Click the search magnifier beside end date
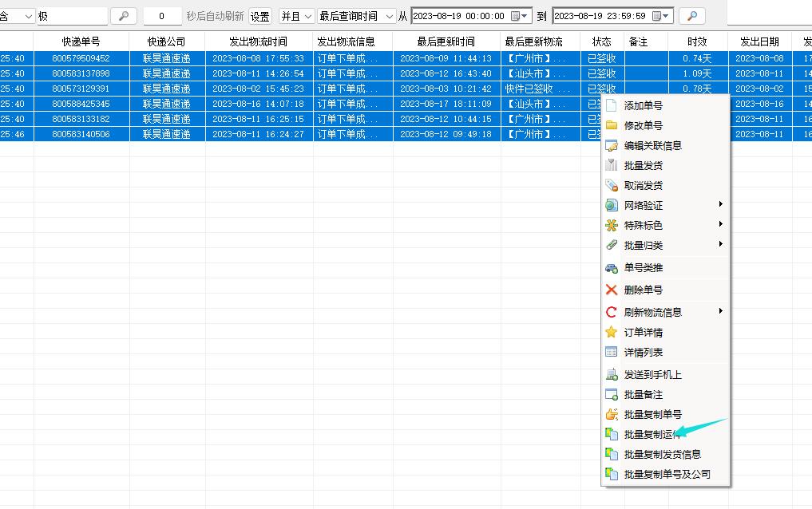This screenshot has width=812, height=509. (692, 16)
